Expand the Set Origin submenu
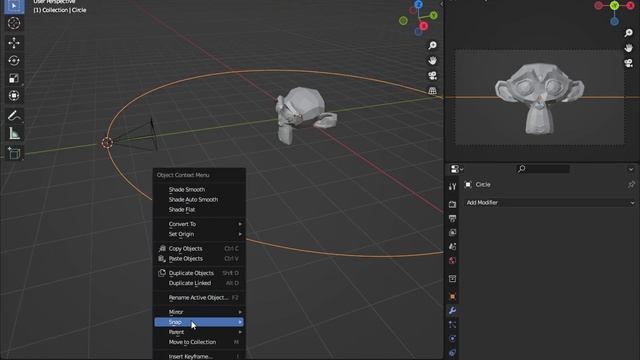The image size is (640, 360). (199, 234)
